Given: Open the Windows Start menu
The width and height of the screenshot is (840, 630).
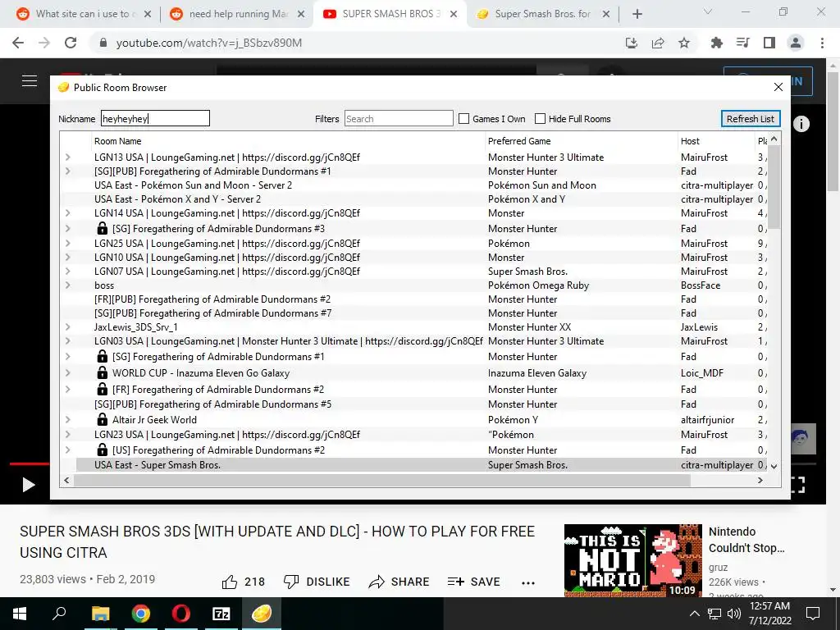Looking at the screenshot, I should [x=20, y=614].
